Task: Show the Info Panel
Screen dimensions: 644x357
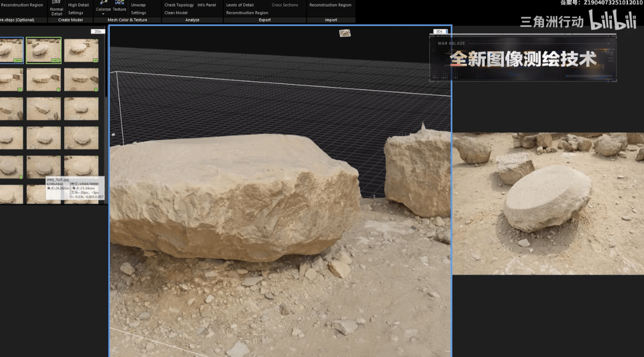Action: click(207, 5)
